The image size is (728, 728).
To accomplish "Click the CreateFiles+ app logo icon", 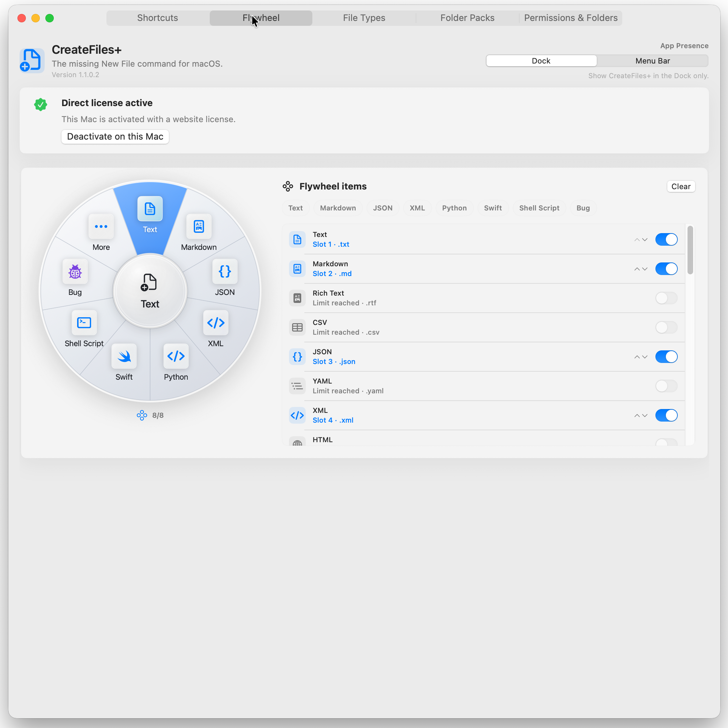I will click(32, 60).
